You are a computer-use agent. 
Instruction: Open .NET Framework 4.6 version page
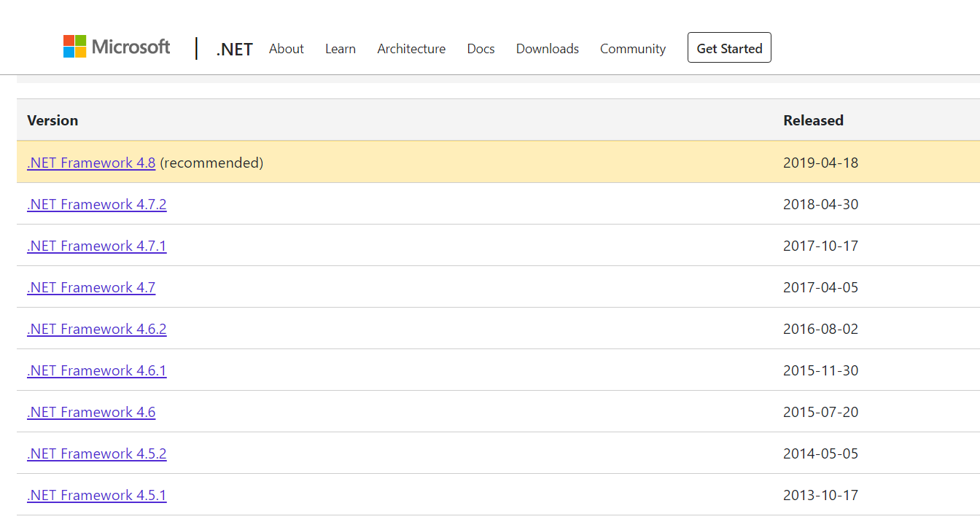click(91, 412)
